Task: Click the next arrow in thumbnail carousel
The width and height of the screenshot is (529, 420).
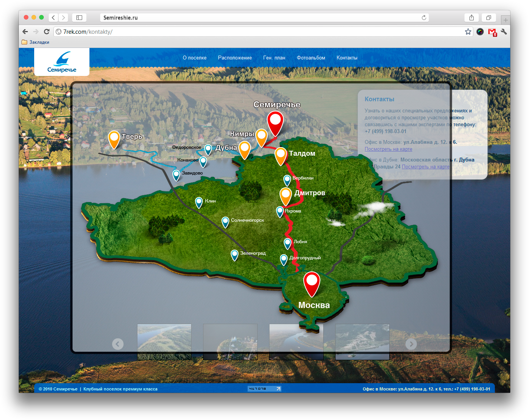Action: coord(411,344)
